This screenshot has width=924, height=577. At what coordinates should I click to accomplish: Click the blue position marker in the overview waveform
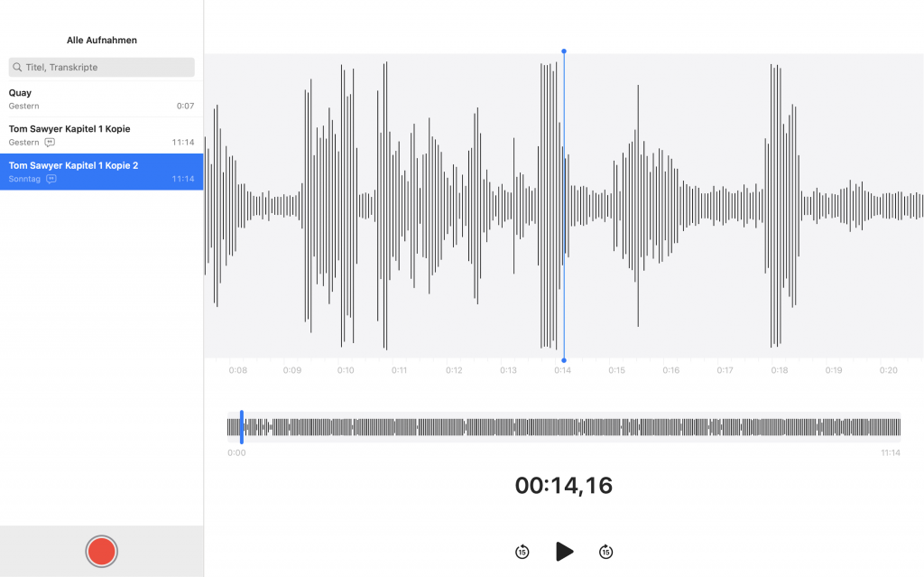pos(242,426)
